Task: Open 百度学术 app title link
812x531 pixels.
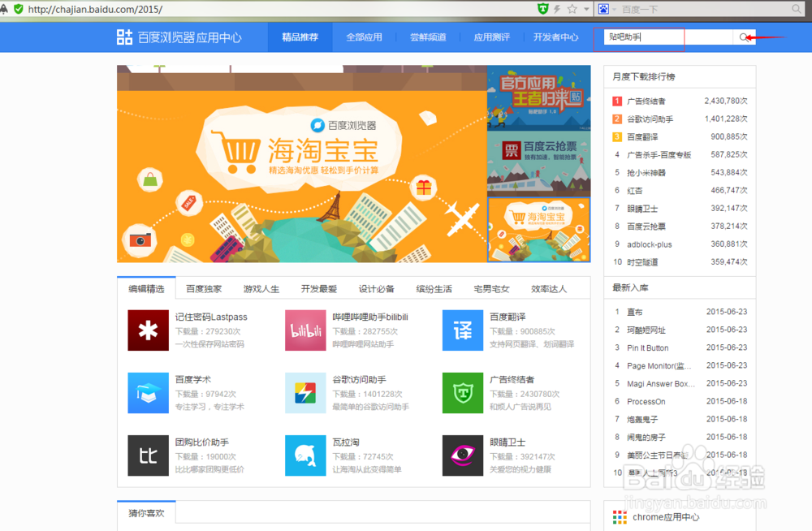Action: tap(192, 380)
